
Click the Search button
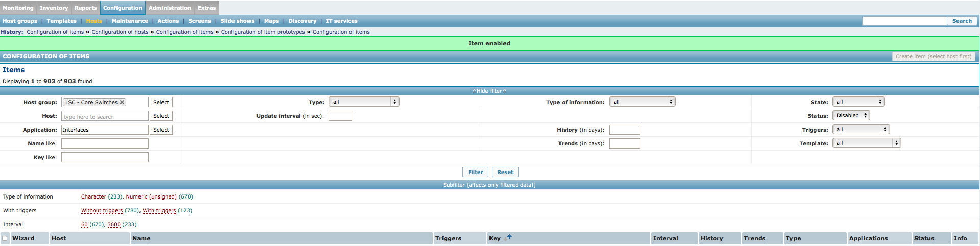click(x=962, y=21)
